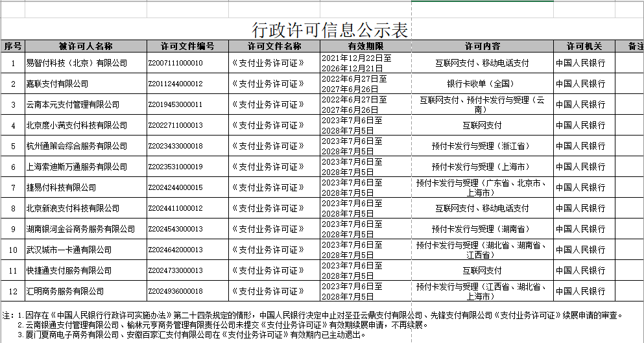Viewport: 644px width, 343px height.
Task: Select 中国人民银行 cell in row 1
Action: pyautogui.click(x=584, y=63)
